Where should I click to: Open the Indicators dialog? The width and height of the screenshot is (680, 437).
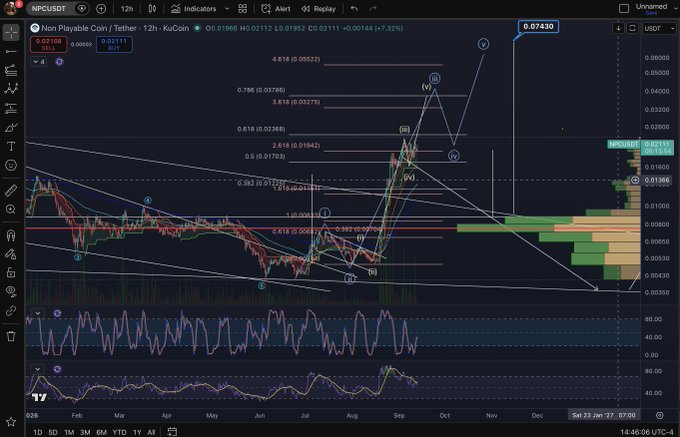(194, 9)
